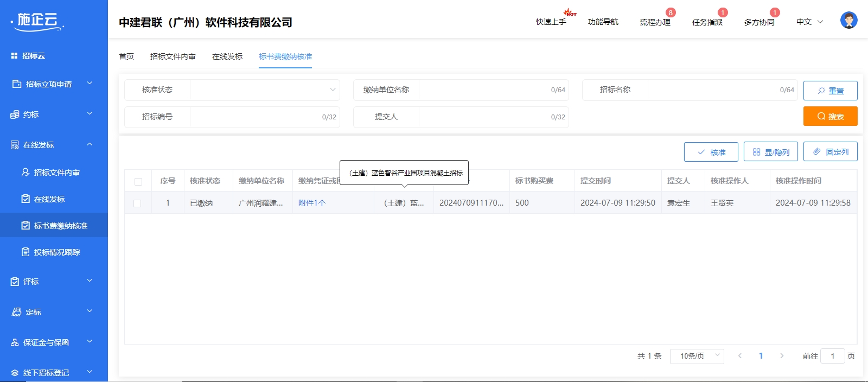Open 多方协同 in the top bar
The image size is (868, 382).
(759, 22)
